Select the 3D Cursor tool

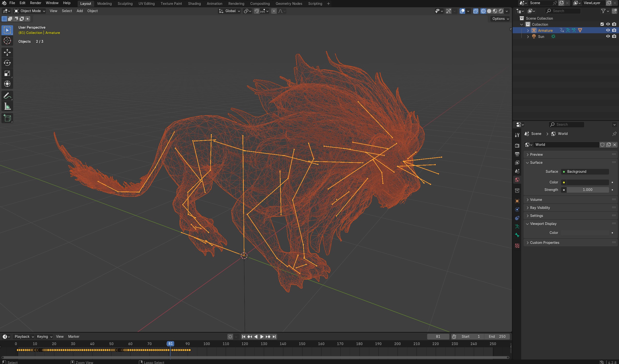7,41
